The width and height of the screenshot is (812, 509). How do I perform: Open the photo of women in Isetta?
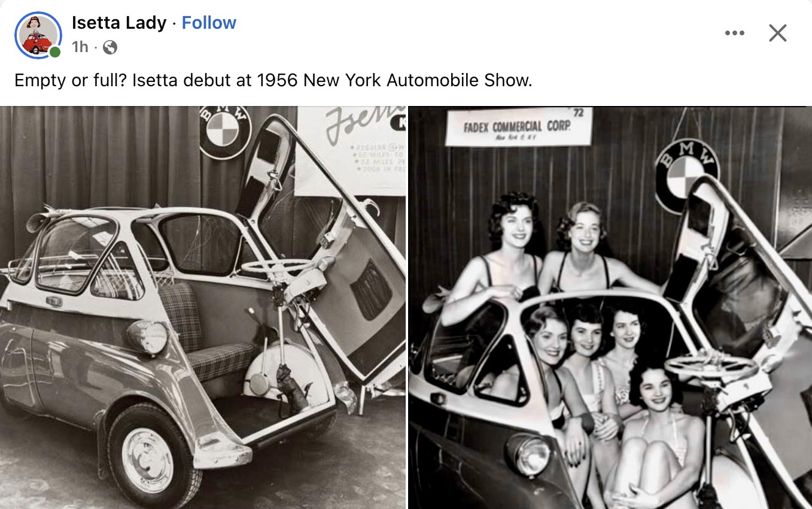[610, 308]
